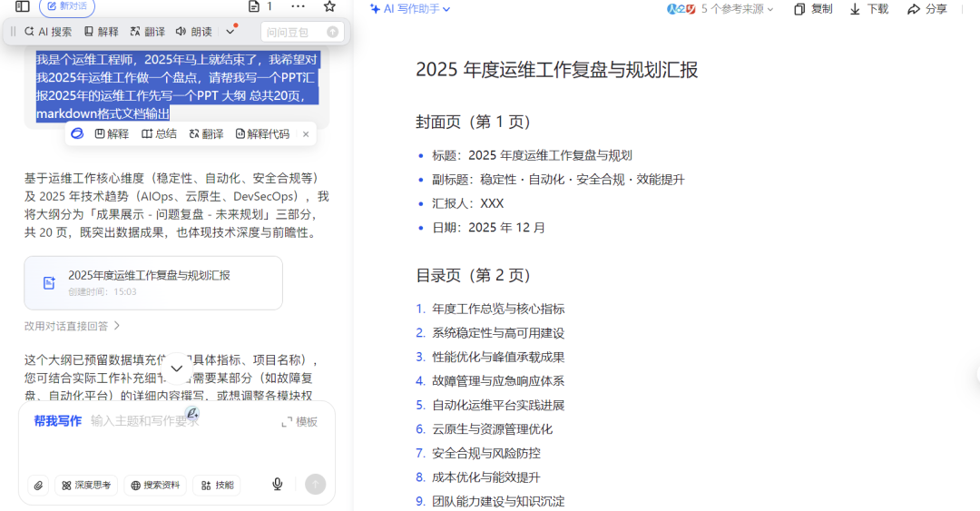
Task: Close the selection popup toolbar
Action: pyautogui.click(x=306, y=133)
